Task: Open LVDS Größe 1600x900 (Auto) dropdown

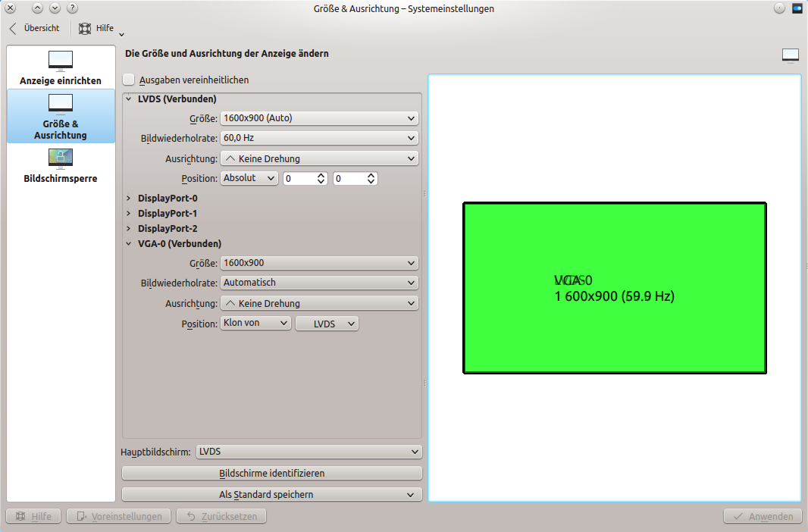Action: coord(319,118)
